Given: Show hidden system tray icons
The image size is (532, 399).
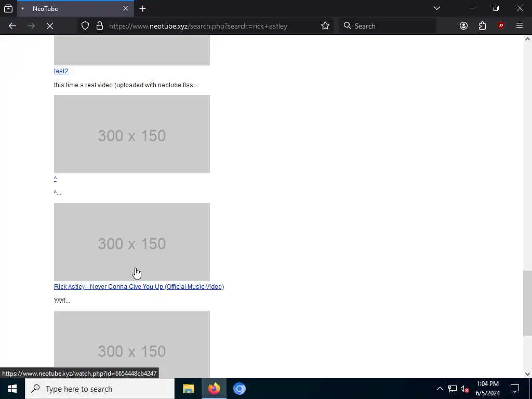Looking at the screenshot, I should click(440, 389).
